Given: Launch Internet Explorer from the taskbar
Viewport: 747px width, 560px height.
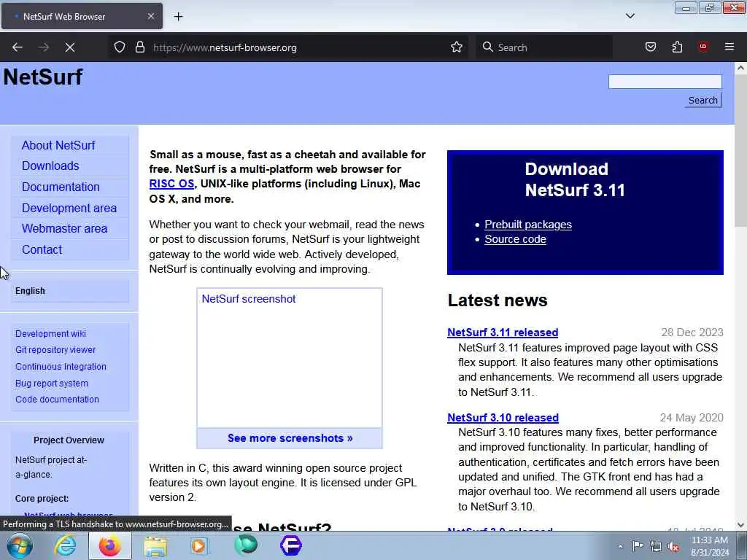Looking at the screenshot, I should (65, 545).
